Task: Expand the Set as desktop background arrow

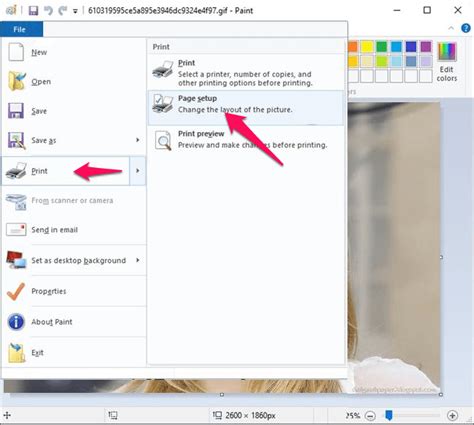Action: tap(138, 260)
